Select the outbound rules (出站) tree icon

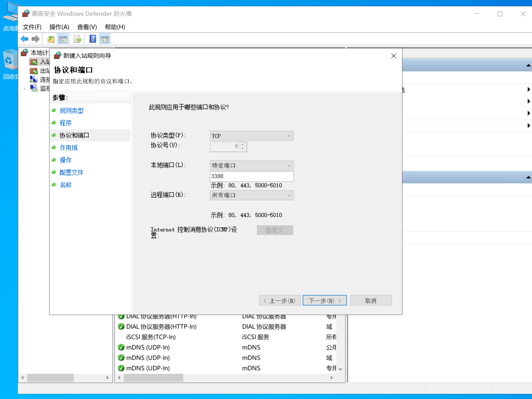pyautogui.click(x=34, y=71)
